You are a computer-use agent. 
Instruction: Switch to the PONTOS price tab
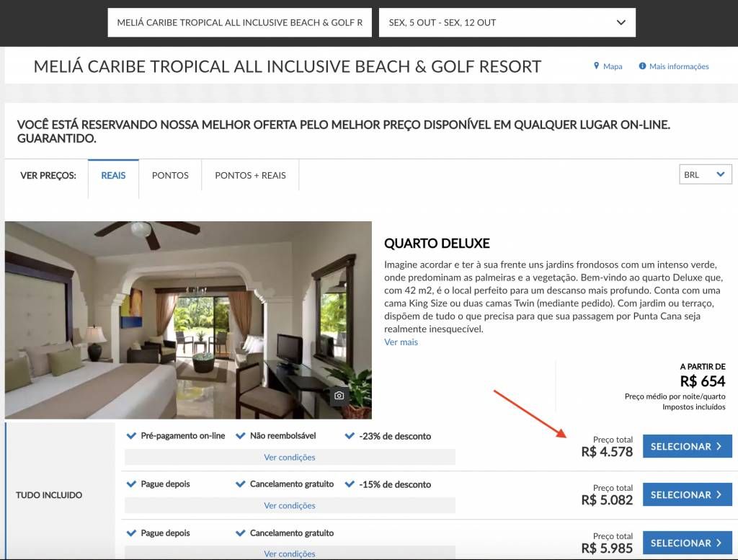(170, 176)
